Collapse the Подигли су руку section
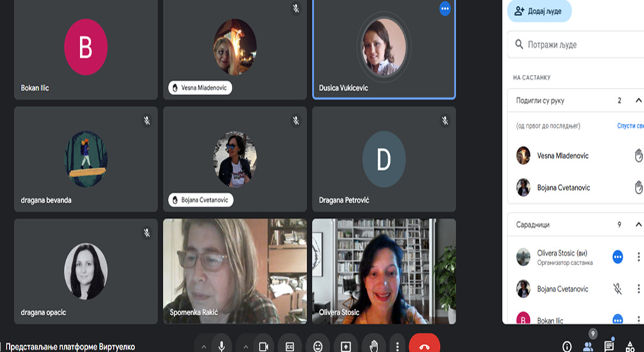 [637, 100]
